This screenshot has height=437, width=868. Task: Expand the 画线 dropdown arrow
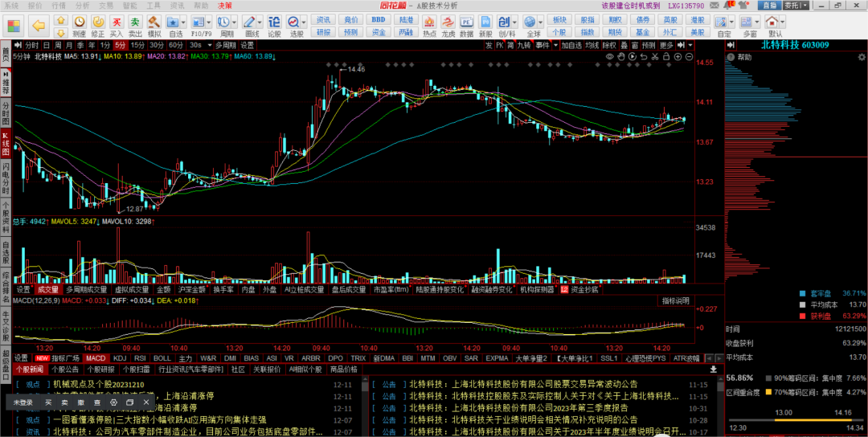point(260,22)
